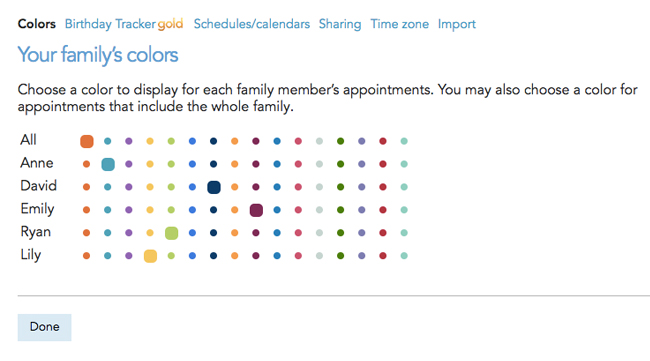Set All row color to pale gray dot

(x=319, y=141)
